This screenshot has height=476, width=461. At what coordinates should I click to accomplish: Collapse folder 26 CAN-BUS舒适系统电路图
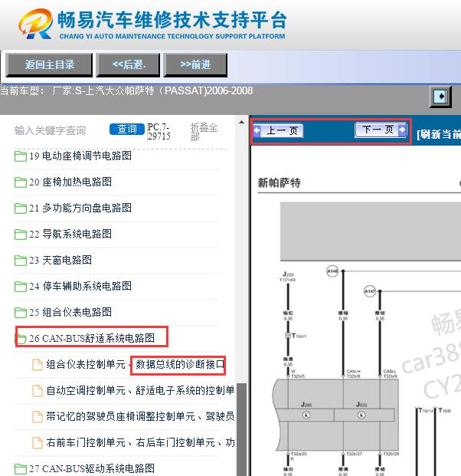point(92,338)
